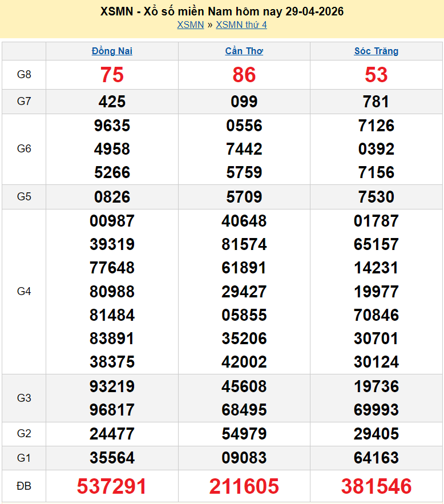Click the G1 result 35564
Viewport: 444px width, 504px height.
(112, 458)
